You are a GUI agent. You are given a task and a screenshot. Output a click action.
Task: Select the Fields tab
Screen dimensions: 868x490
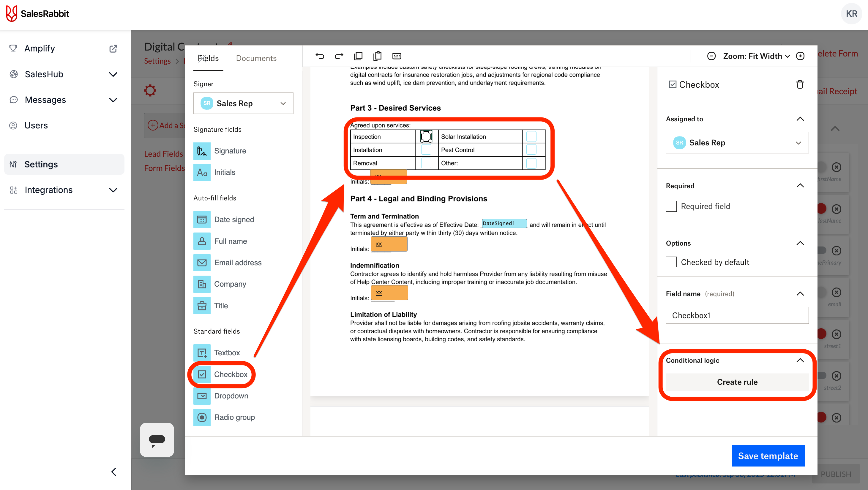coord(208,58)
